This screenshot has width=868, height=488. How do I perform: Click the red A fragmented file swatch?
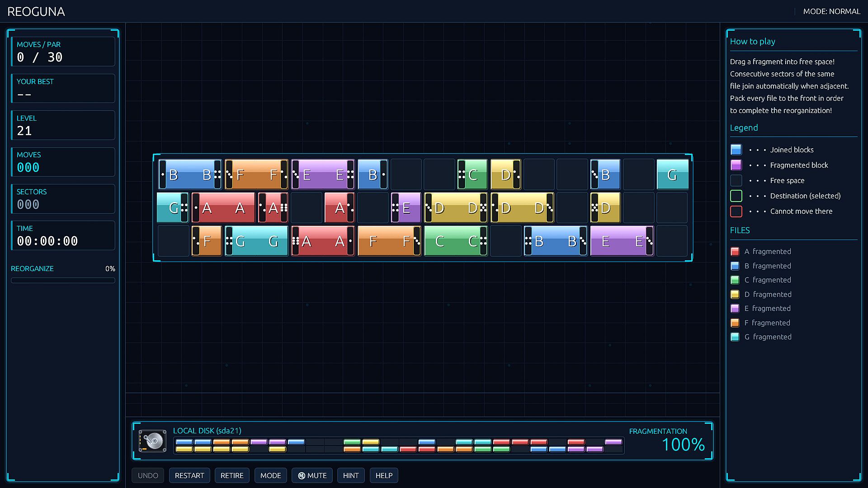(735, 252)
